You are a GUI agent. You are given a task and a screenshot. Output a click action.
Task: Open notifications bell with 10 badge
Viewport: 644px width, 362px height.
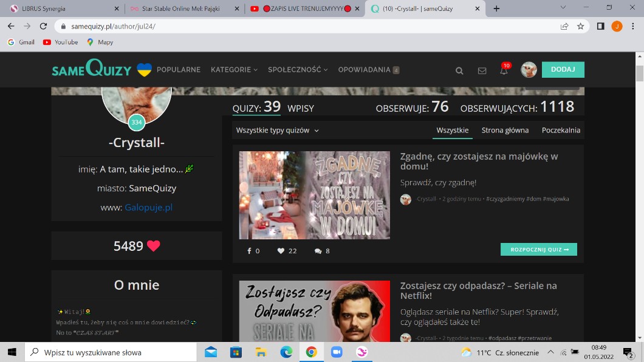pos(504,70)
